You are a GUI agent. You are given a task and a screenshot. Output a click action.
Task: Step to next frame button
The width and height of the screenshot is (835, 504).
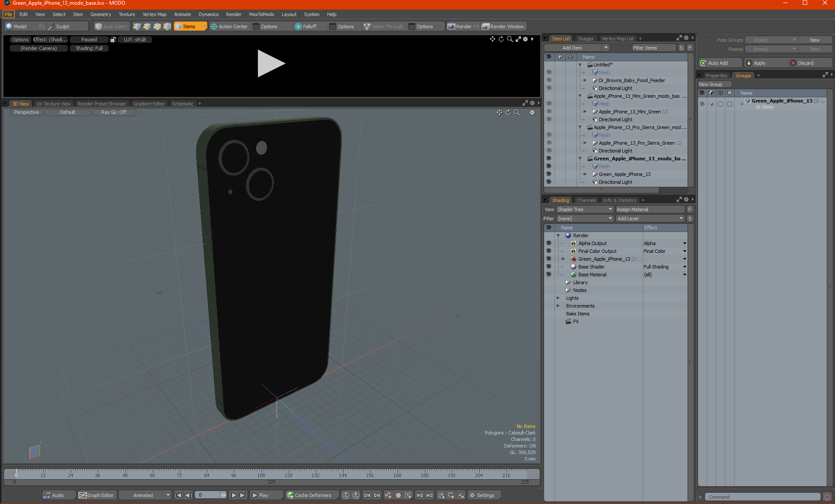233,495
